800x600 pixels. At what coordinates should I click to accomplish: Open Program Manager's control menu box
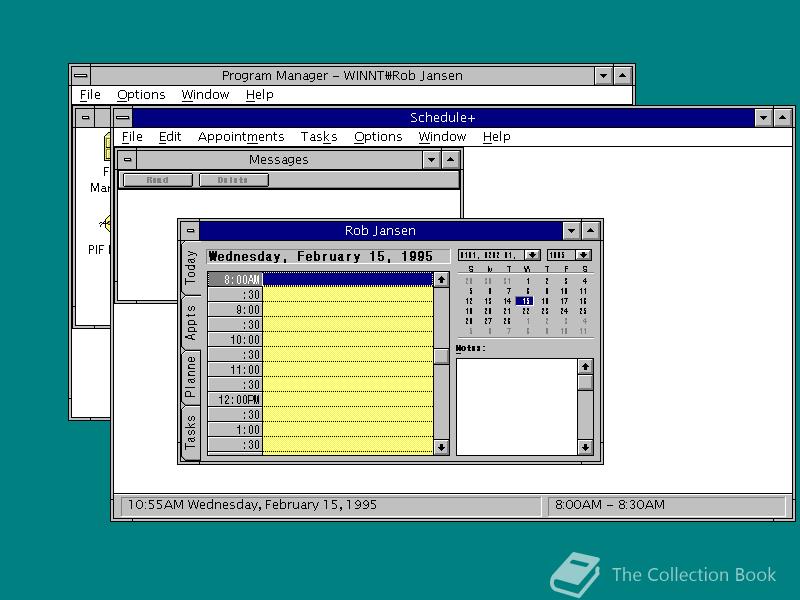click(81, 76)
